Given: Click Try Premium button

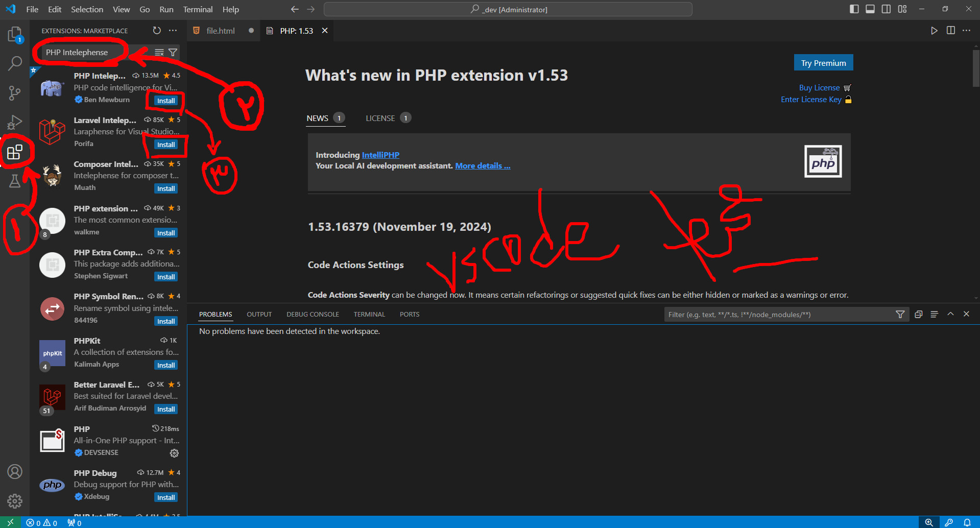Looking at the screenshot, I should pyautogui.click(x=823, y=63).
